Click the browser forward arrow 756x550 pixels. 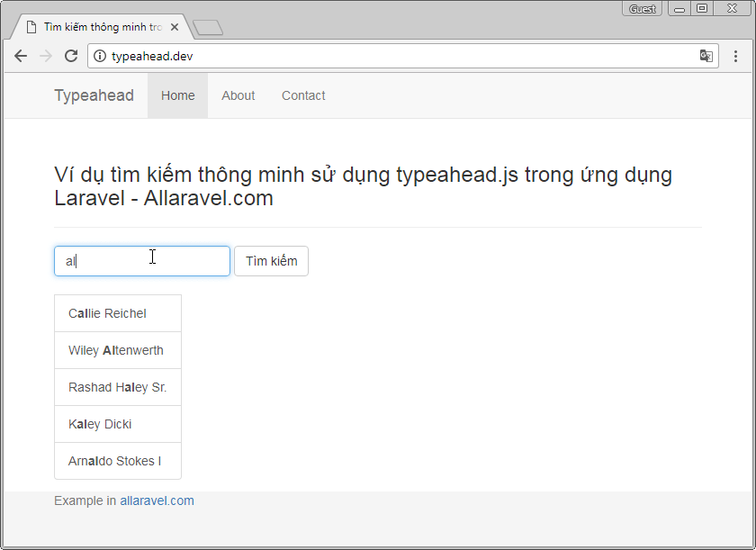46,56
